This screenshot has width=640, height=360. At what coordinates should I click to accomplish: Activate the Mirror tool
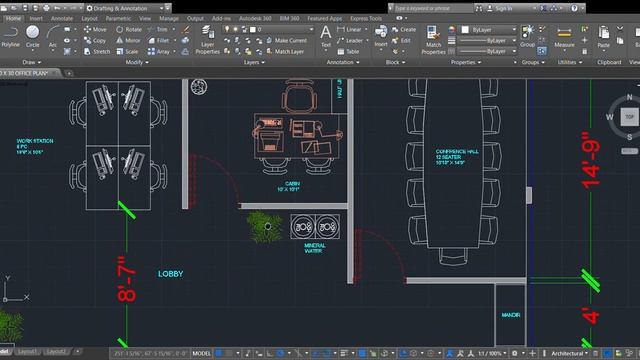pos(128,40)
